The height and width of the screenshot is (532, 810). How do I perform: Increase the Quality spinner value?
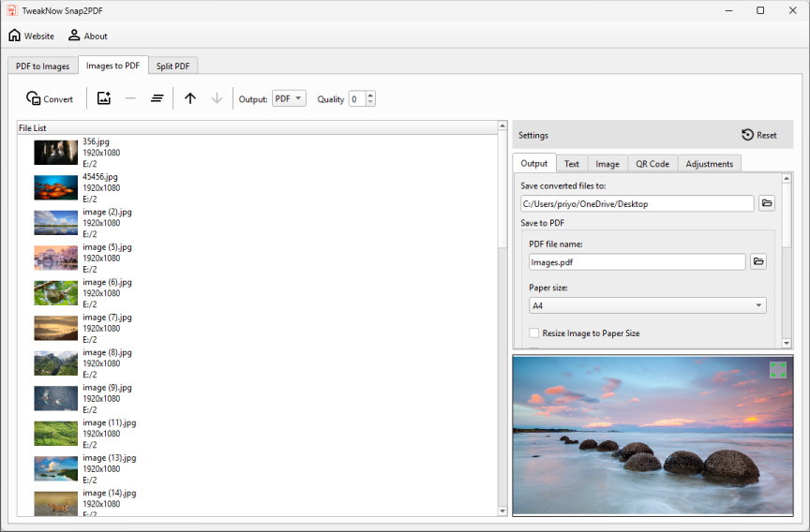click(370, 95)
